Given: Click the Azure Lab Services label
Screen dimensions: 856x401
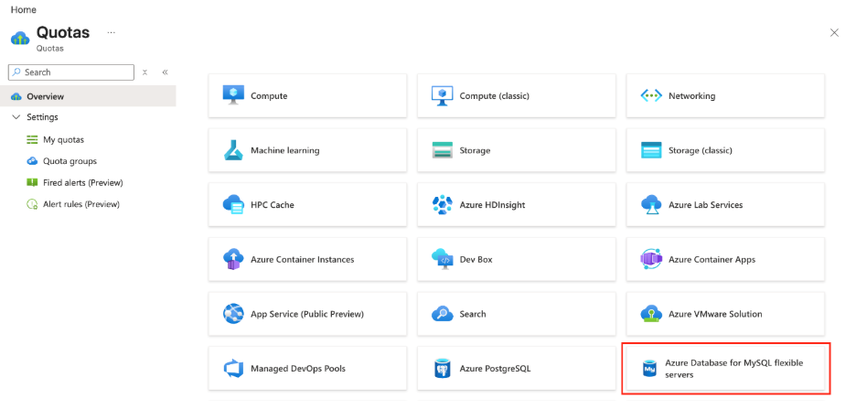Looking at the screenshot, I should pos(705,205).
